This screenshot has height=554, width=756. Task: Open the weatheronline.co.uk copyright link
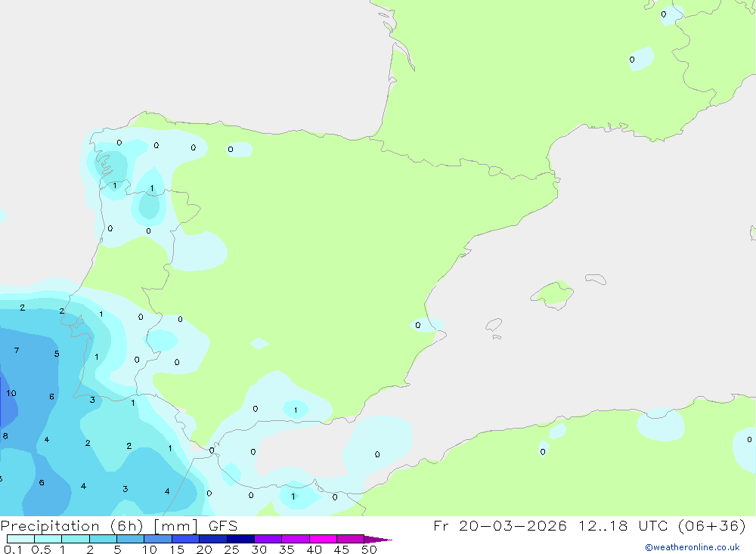[692, 547]
